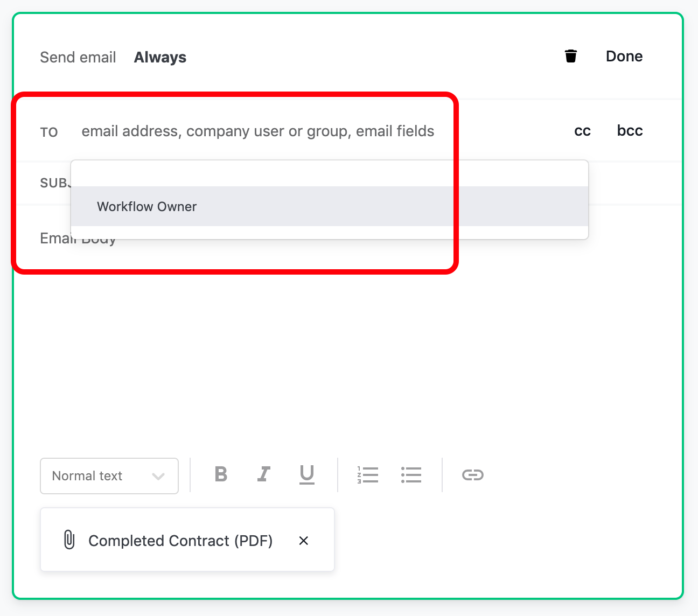Image resolution: width=698 pixels, height=616 pixels.
Task: Apply underline formatting to email text
Action: click(306, 475)
